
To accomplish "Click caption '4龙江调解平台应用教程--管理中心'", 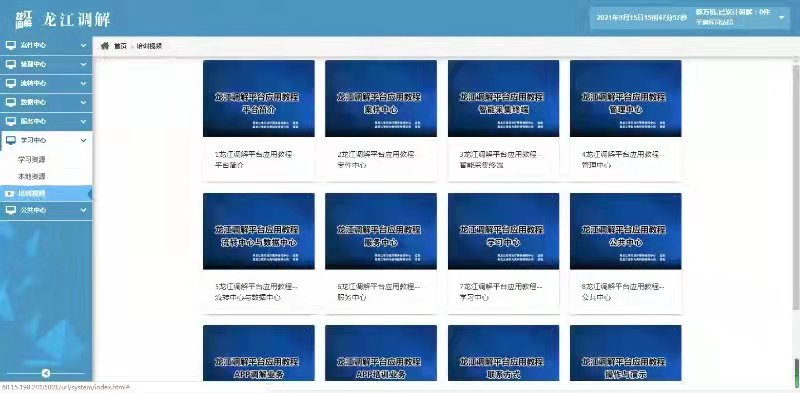I will point(623,160).
